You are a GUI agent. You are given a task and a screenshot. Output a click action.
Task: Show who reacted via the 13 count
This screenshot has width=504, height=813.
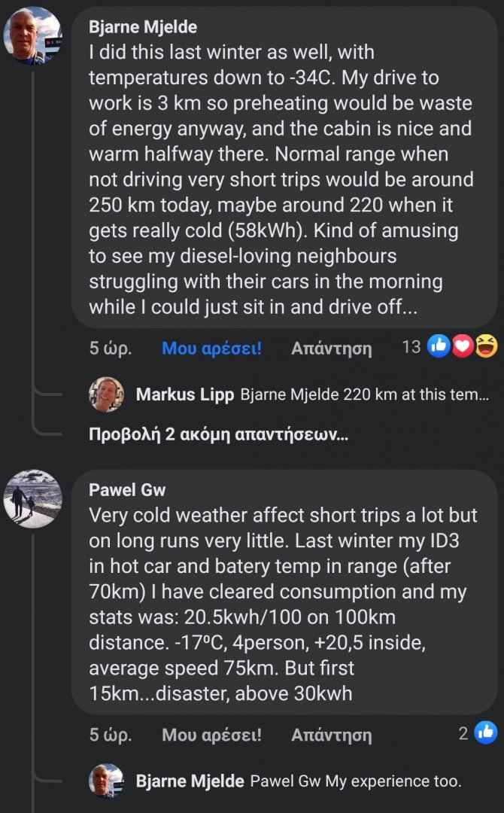click(x=411, y=347)
